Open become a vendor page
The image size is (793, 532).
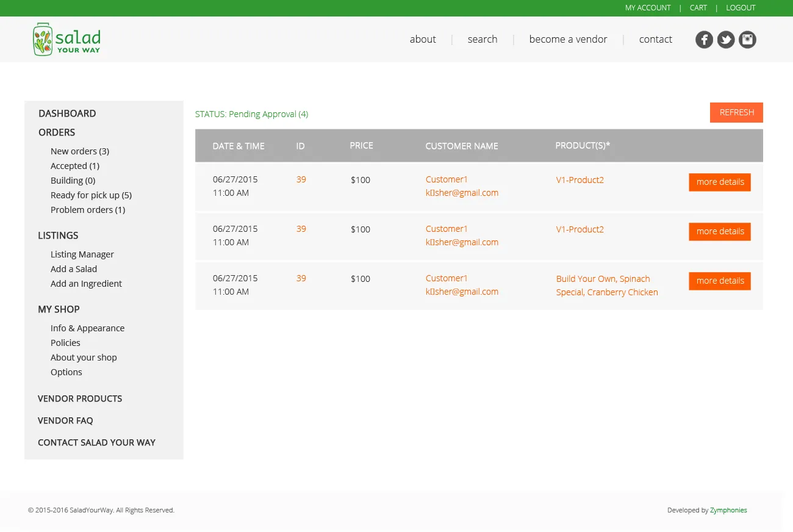click(568, 39)
